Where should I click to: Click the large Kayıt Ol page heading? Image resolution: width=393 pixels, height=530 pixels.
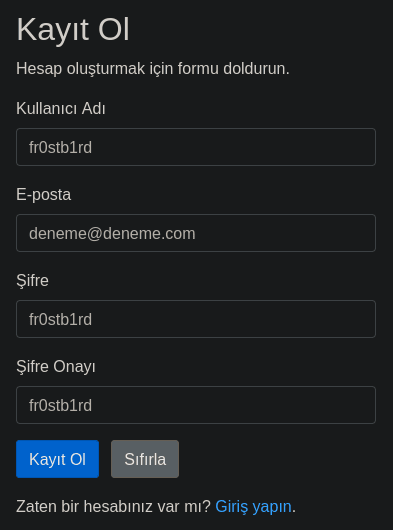tap(73, 30)
